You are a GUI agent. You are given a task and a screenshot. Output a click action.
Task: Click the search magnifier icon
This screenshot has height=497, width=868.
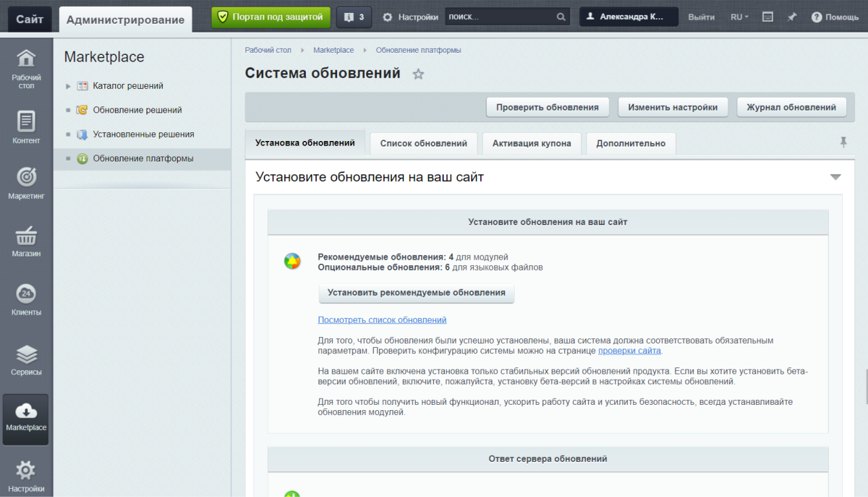[561, 17]
